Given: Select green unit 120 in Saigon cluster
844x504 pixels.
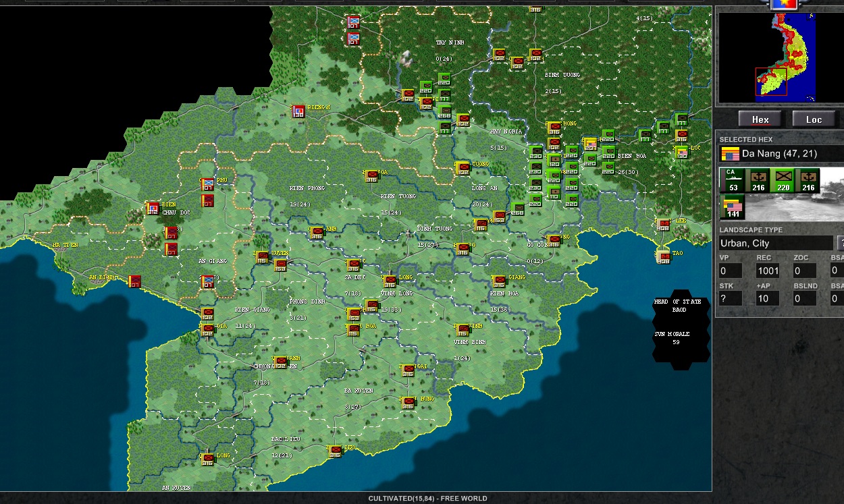Looking at the screenshot, I should [x=554, y=161].
